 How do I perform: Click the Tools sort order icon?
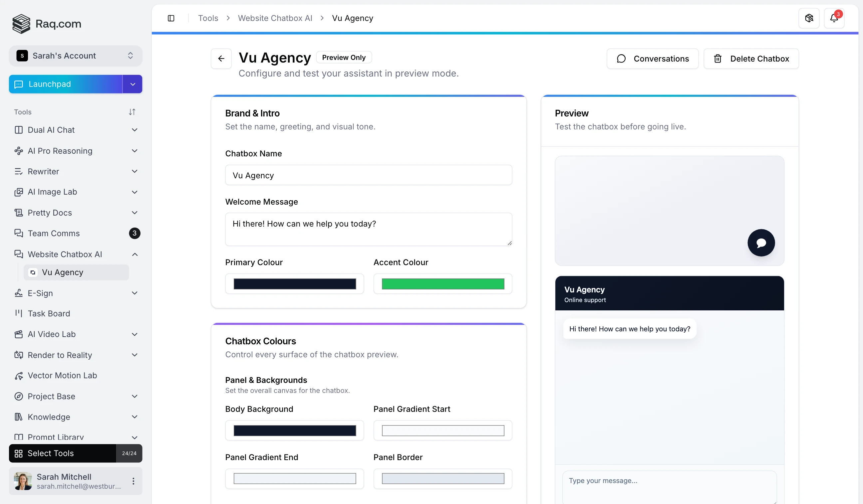[132, 112]
